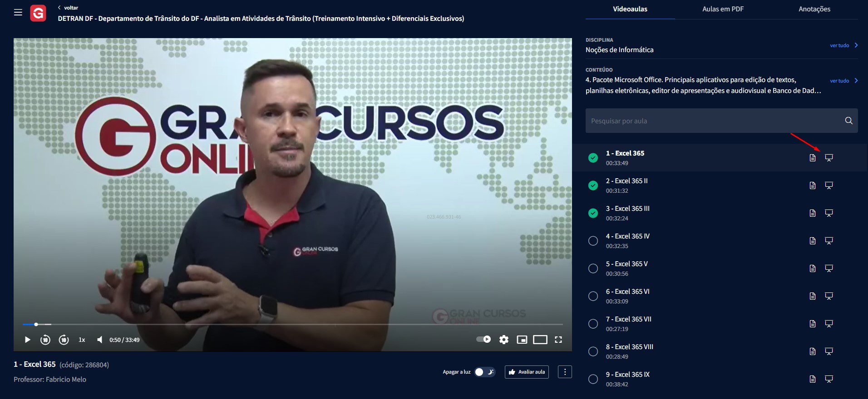Open slides icon for 8 - Excel 365 VIII
This screenshot has width=868, height=399.
(x=829, y=351)
